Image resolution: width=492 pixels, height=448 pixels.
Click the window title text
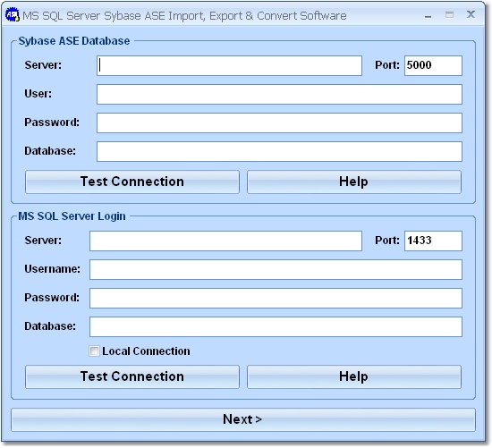[184, 16]
